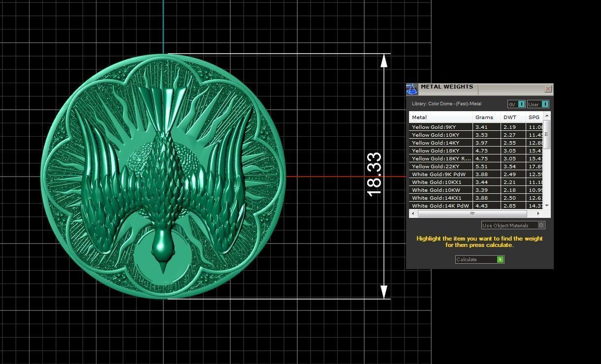This screenshot has height=364, width=601.
Task: Toggle Use Object Materials option
Action: pos(513,225)
